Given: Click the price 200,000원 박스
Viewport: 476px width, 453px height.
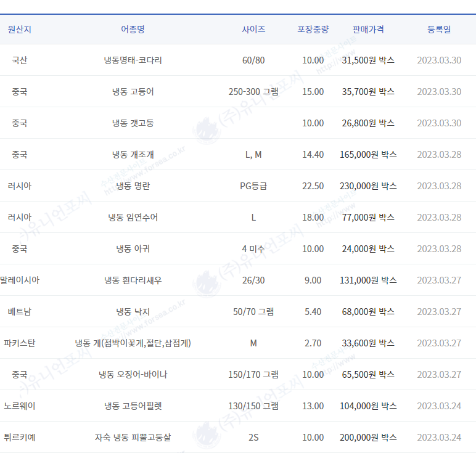Looking at the screenshot, I should [368, 438].
